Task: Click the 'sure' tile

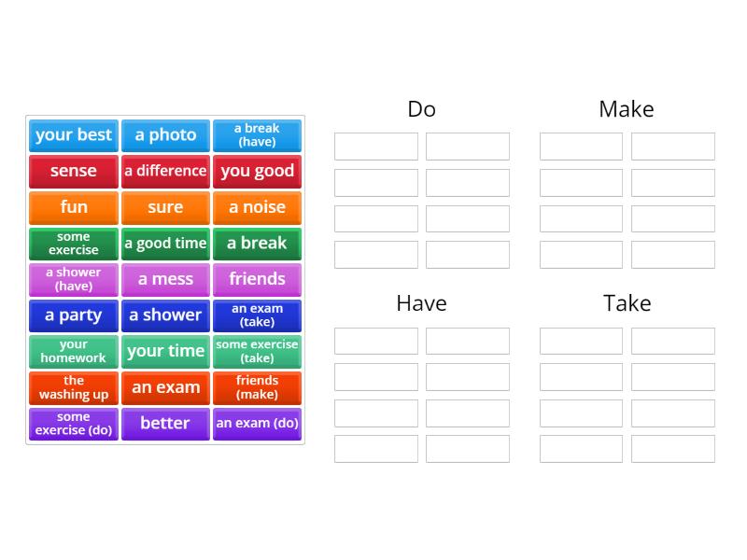Action: coord(165,207)
